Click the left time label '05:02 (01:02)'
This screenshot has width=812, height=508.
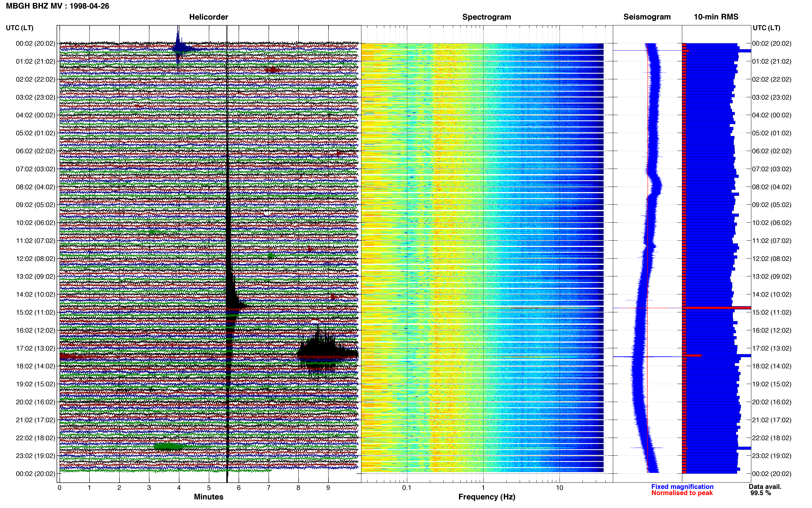(x=35, y=133)
